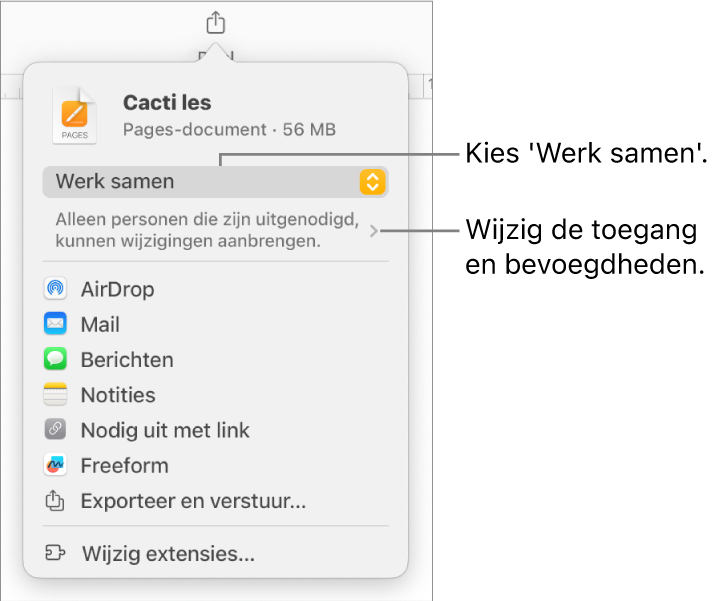Click the AirDrop icon
Viewport: 721px width, 601px height.
point(55,290)
